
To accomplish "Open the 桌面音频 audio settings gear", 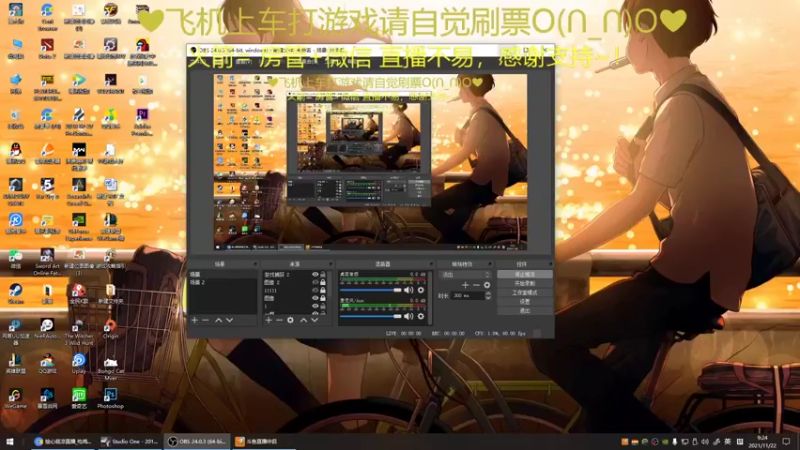I will tap(421, 290).
